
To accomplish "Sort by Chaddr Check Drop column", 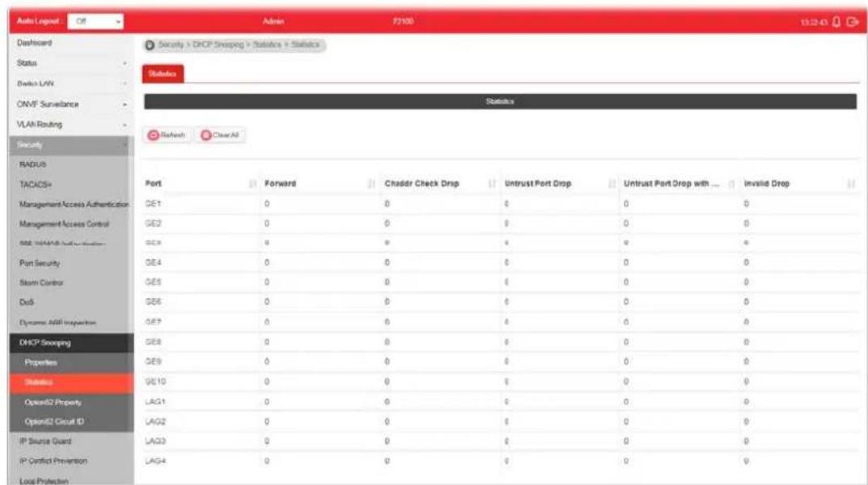I will tap(492, 184).
